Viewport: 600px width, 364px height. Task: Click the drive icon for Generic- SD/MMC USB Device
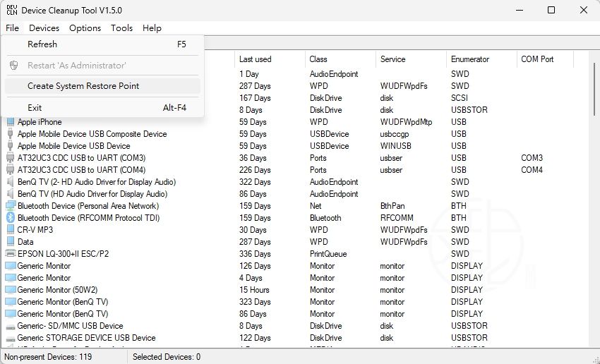point(10,326)
